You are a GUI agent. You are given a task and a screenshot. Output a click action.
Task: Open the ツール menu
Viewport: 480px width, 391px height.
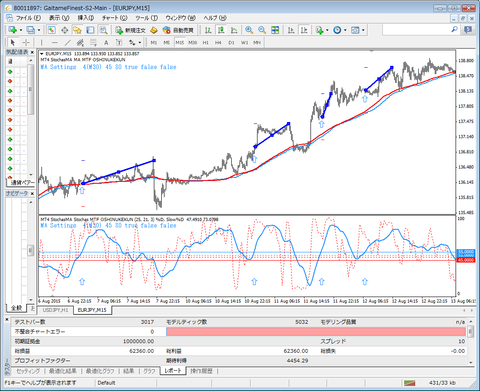point(147,18)
